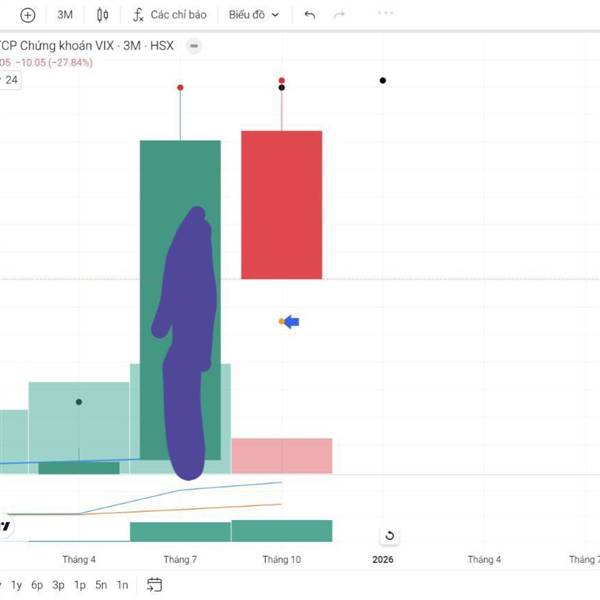Set the range to 5n
The height and width of the screenshot is (600, 600).
101,585
